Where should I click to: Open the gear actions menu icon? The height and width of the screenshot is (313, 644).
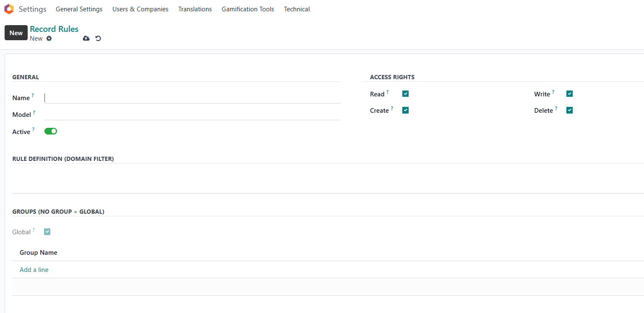[x=49, y=39]
